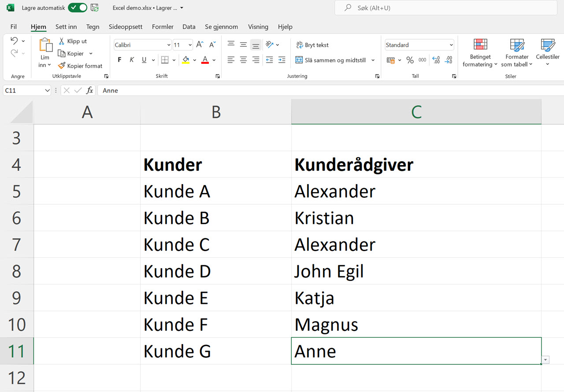Decrease font size with the smaller A icon
The height and width of the screenshot is (392, 564).
coord(212,45)
